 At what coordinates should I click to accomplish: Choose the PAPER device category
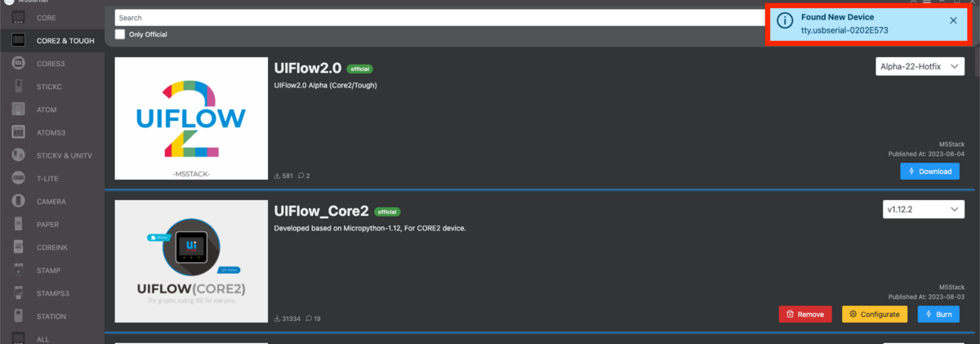[x=52, y=224]
